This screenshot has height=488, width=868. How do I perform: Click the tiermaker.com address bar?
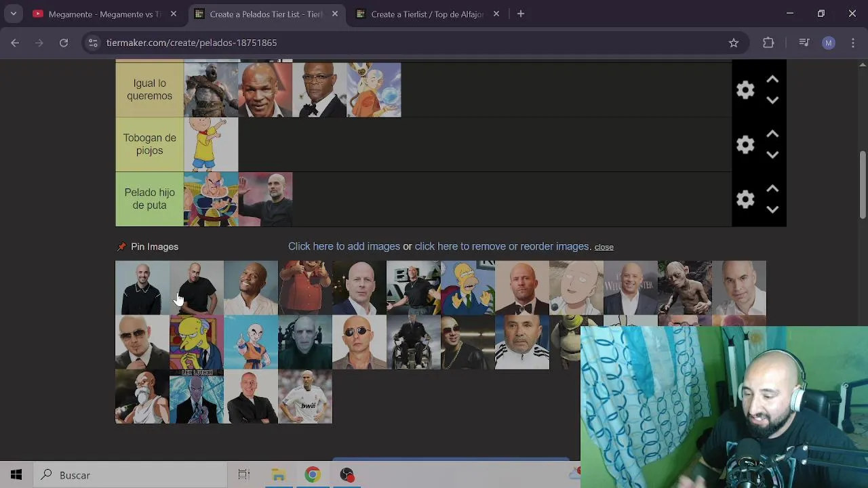coord(407,43)
